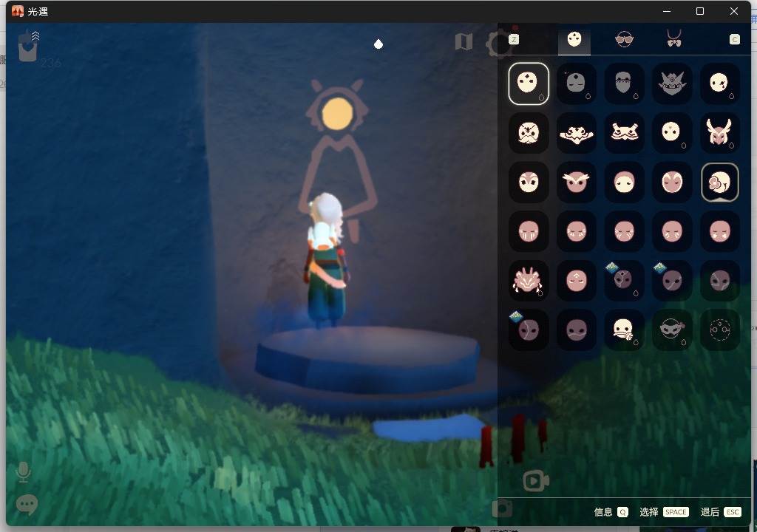Select the round white mask with forehead triangle
The height and width of the screenshot is (532, 757).
coord(671,133)
